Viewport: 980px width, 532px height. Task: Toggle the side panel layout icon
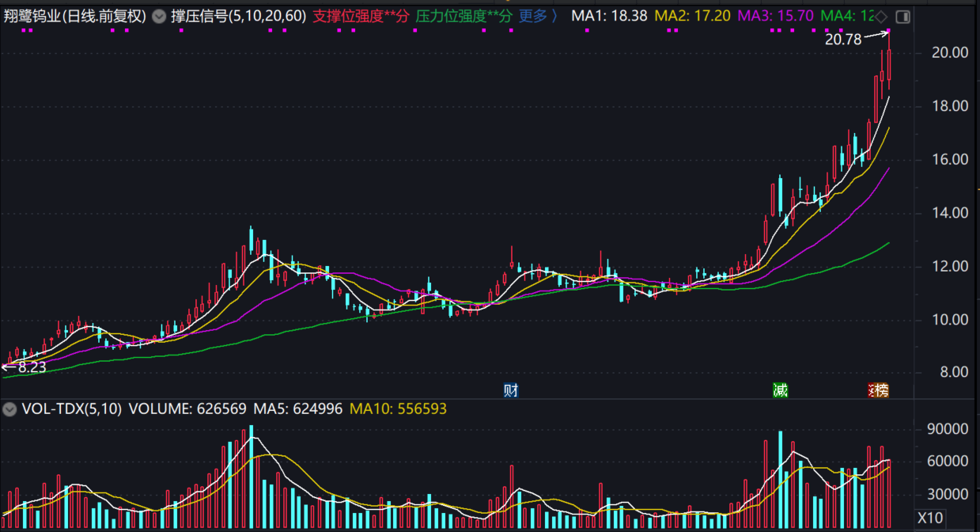903,17
